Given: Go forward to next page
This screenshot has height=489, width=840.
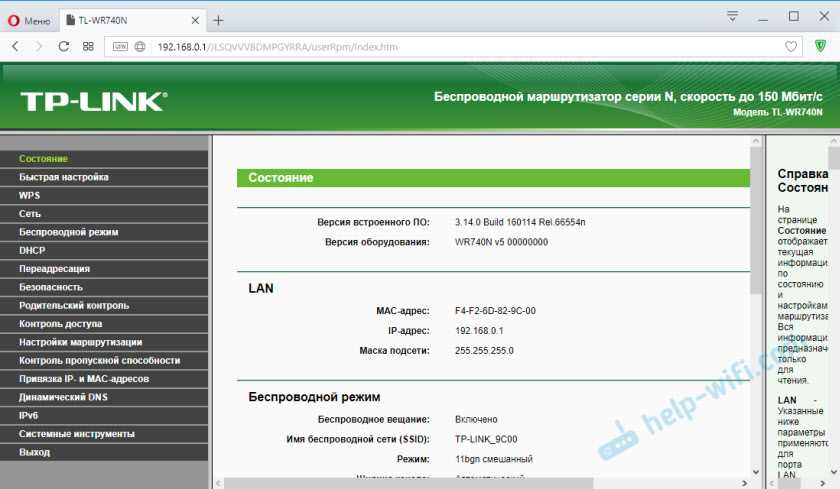Looking at the screenshot, I should (39, 47).
